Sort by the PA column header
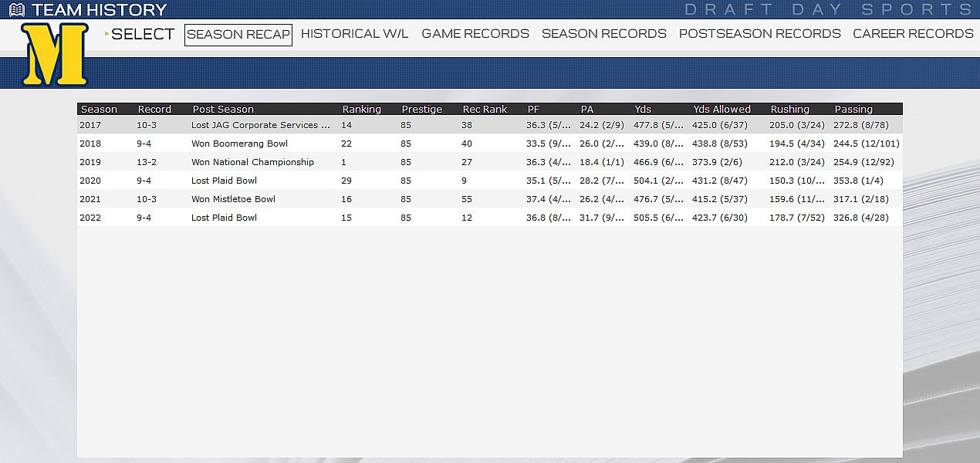 [x=587, y=110]
